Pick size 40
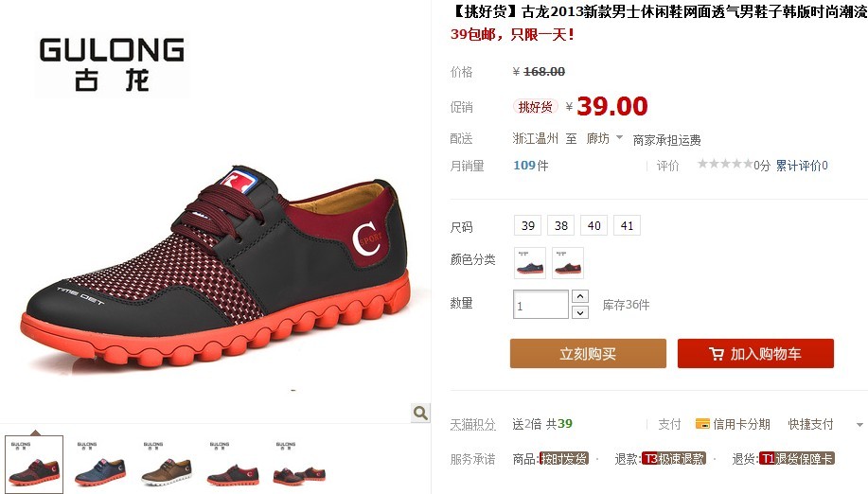 point(594,225)
